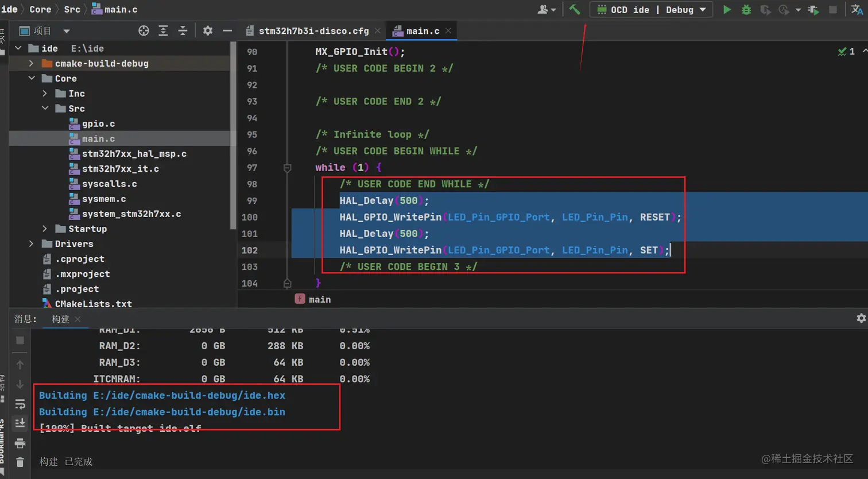Expand the inspections widget arrow
The image size is (868, 479).
865,52
